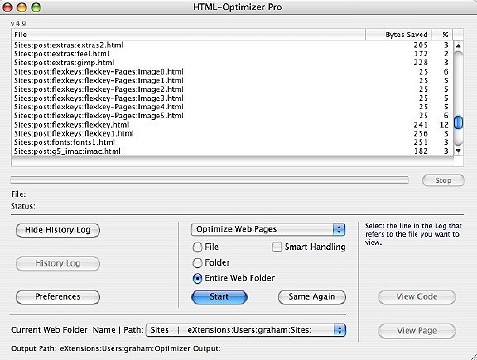The width and height of the screenshot is (477, 360).
Task: Select row Sites:post:flexkeys:flexkey.html
Action: tap(232, 125)
